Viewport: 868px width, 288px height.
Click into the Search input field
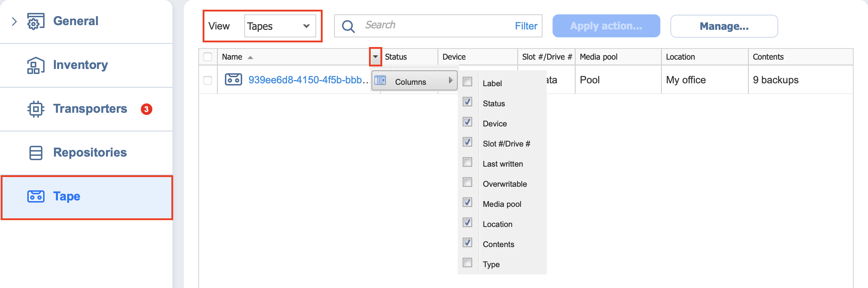[x=435, y=25]
